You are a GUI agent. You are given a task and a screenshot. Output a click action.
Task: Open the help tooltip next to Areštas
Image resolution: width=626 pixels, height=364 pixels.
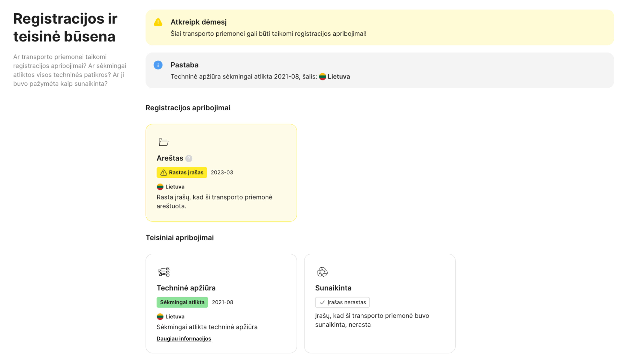(x=189, y=158)
